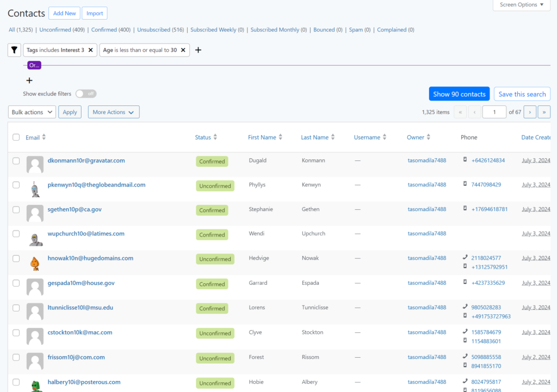
Task: Open Screen Options panel
Action: 521,5
